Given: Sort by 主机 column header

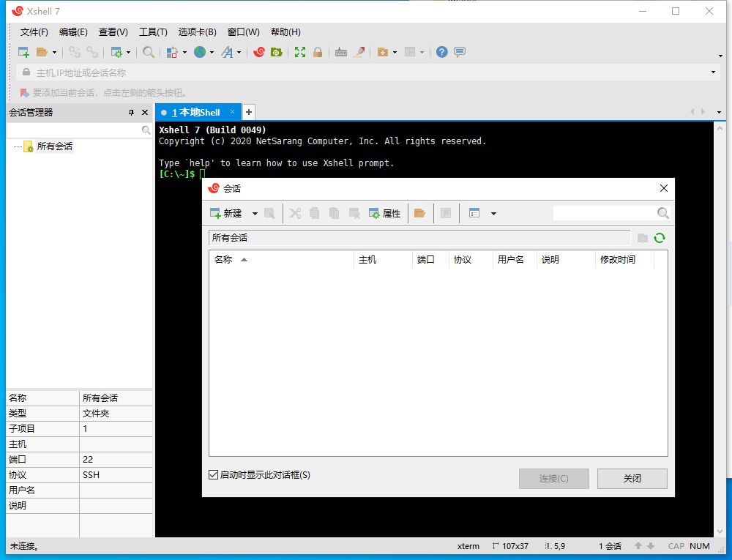Looking at the screenshot, I should click(383, 259).
